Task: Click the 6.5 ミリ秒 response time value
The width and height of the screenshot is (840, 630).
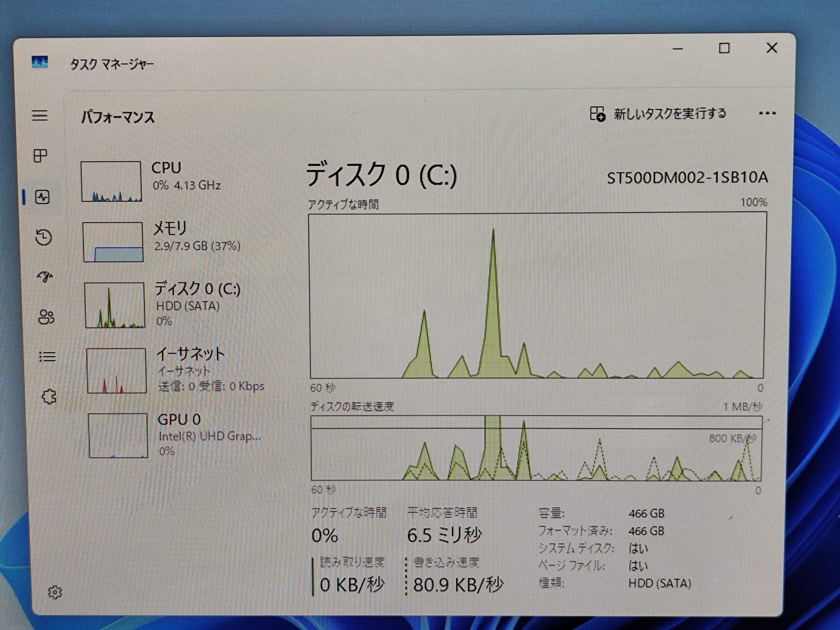Action: tap(444, 535)
